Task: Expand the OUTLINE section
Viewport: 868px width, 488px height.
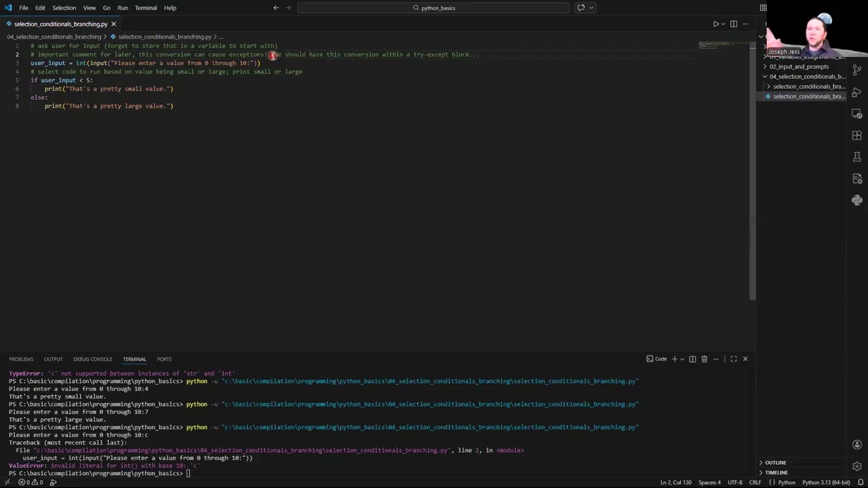Action: 775,463
